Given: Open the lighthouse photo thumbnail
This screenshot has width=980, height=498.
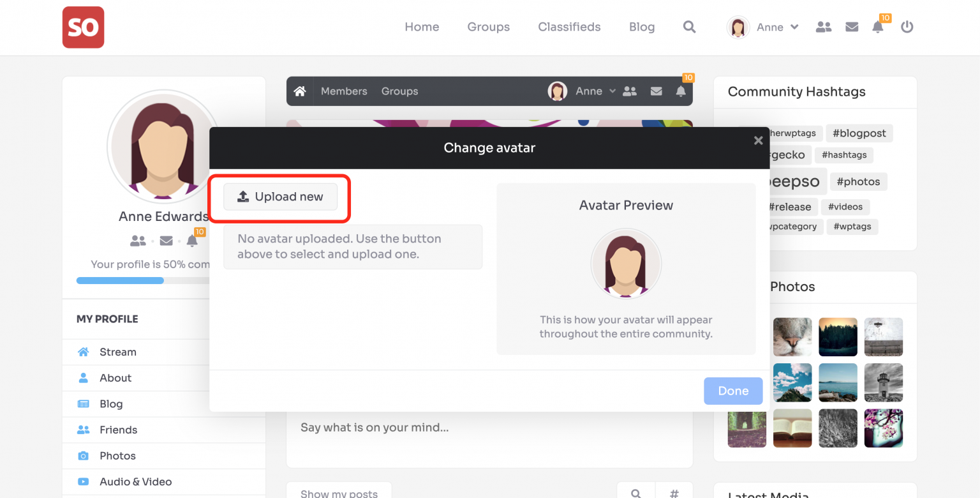Looking at the screenshot, I should point(883,382).
